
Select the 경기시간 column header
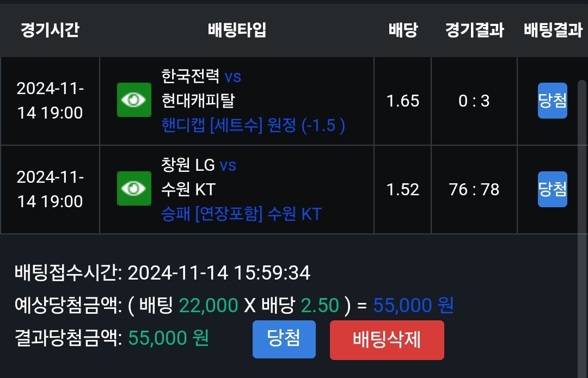pos(50,30)
